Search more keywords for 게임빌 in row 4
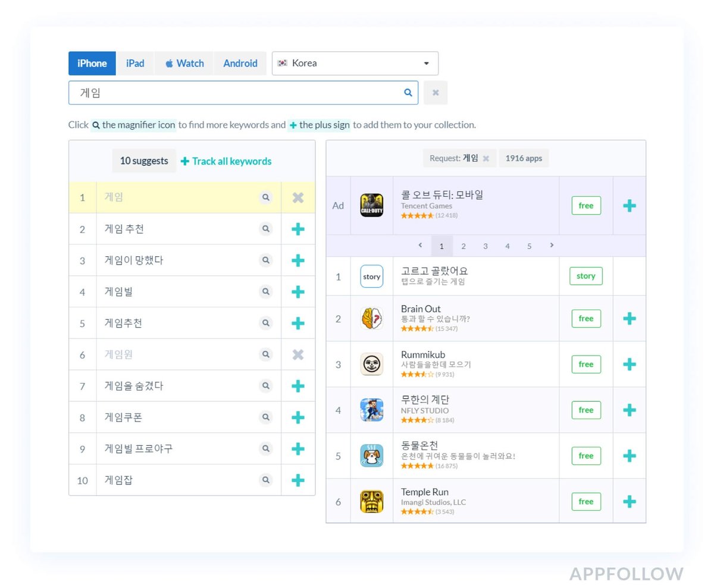This screenshot has height=588, width=714. click(x=266, y=292)
